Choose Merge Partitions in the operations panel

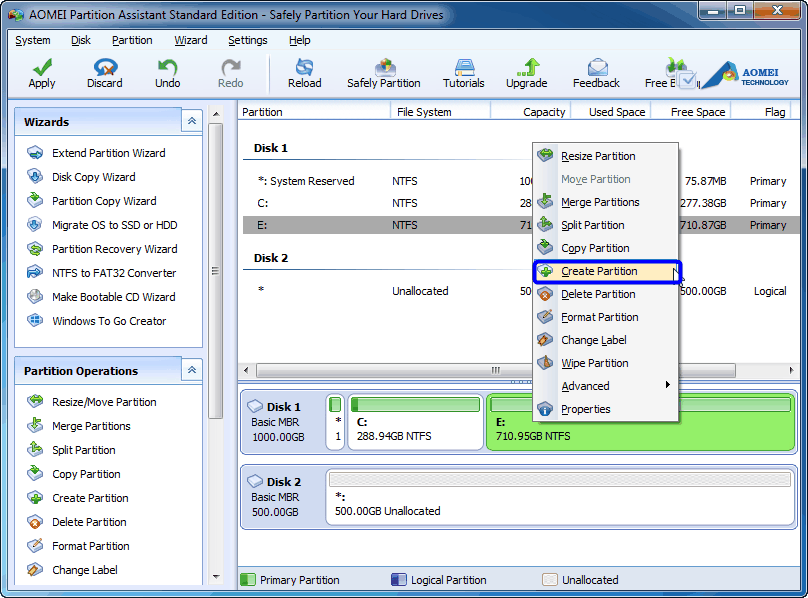[x=79, y=426]
